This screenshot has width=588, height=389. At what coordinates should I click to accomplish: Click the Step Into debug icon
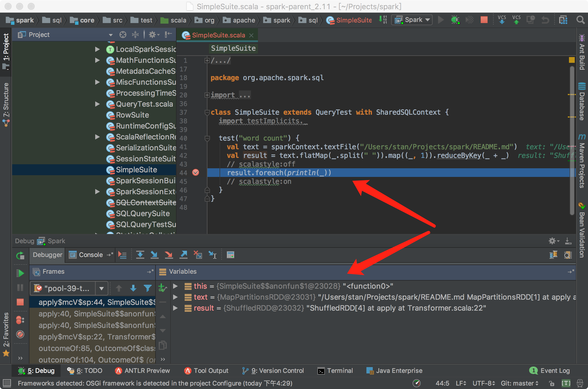coord(154,255)
